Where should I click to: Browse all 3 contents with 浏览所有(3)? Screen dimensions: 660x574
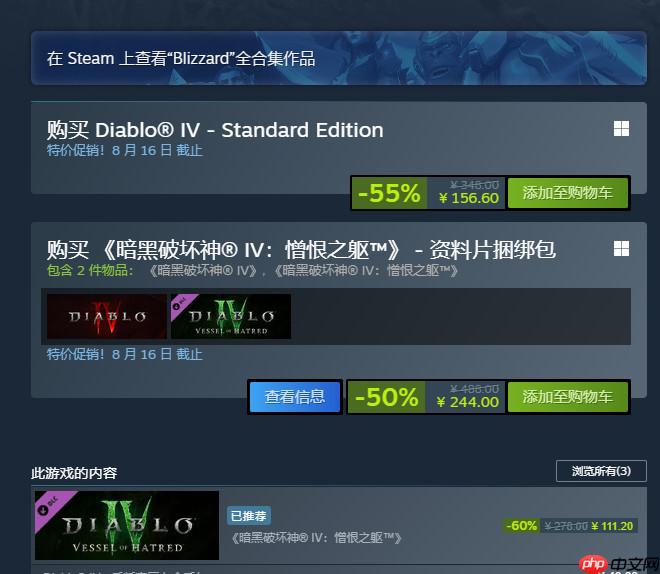pos(601,471)
